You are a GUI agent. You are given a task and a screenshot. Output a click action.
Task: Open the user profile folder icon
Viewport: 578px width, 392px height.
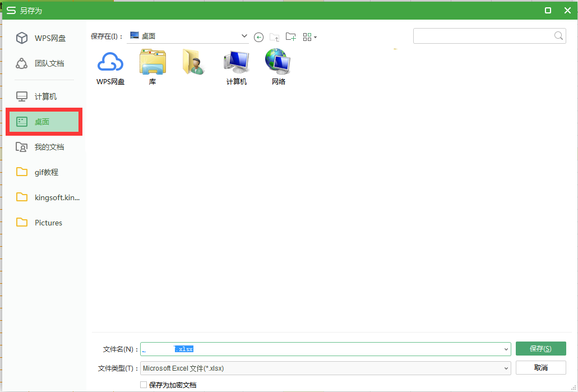pos(194,62)
